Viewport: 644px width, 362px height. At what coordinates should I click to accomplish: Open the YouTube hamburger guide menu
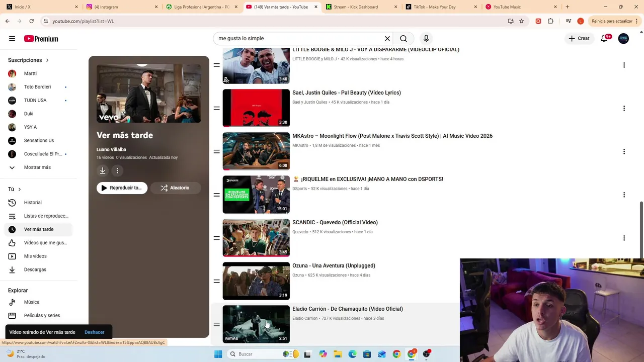[x=12, y=39]
